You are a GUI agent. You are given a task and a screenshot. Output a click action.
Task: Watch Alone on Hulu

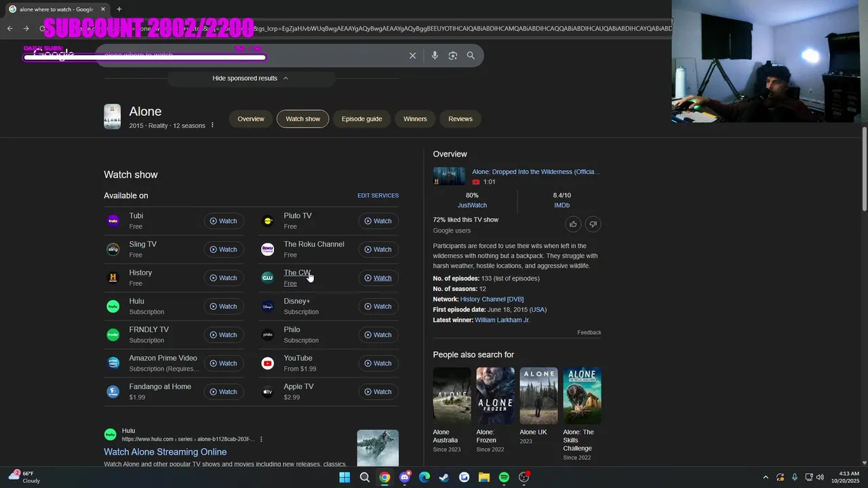click(x=223, y=306)
